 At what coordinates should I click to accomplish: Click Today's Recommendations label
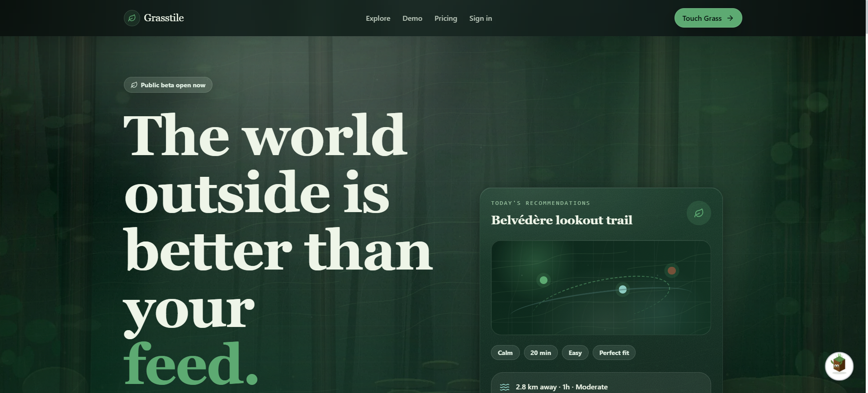tap(540, 203)
